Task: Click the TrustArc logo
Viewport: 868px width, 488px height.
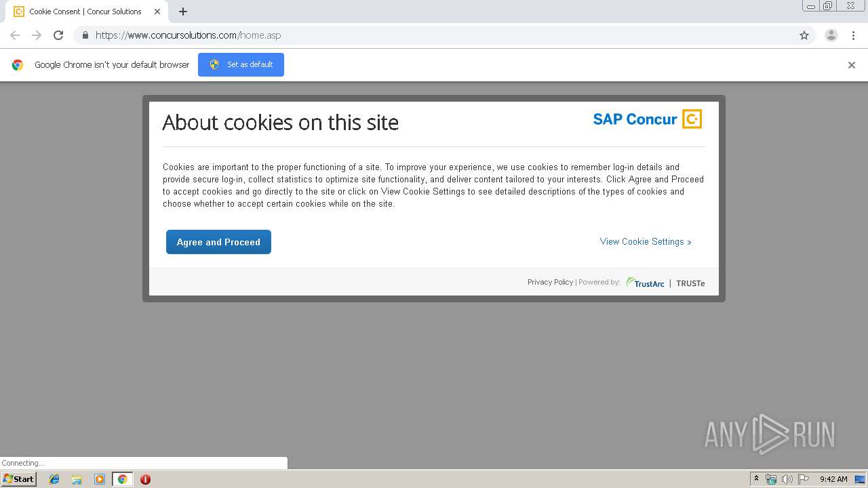Action: 645,283
